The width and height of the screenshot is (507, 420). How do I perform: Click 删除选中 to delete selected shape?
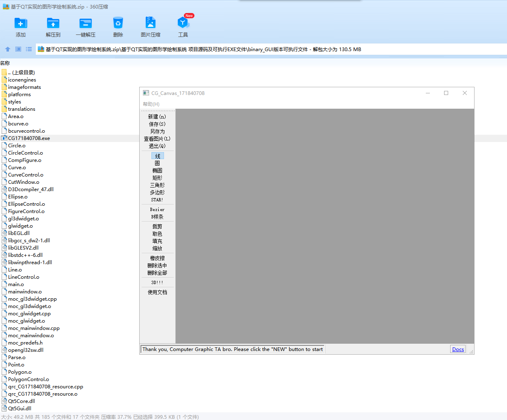[x=157, y=265]
